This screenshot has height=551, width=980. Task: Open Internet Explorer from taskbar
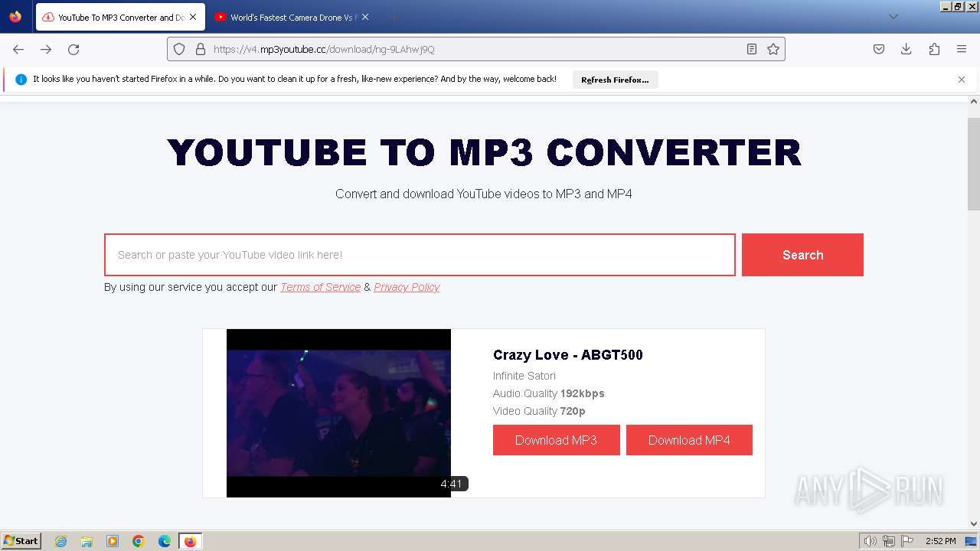point(60,541)
